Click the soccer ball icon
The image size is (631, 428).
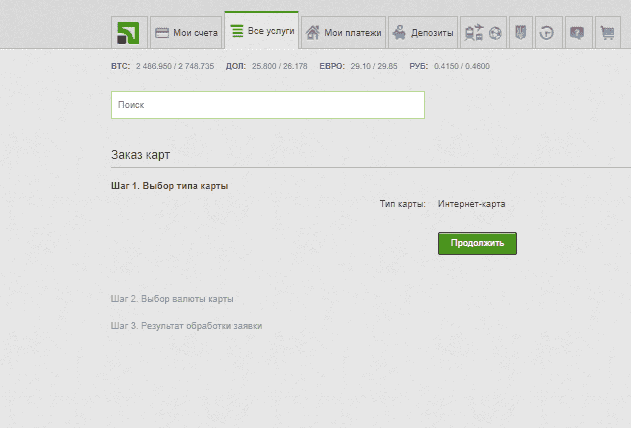pos(494,33)
